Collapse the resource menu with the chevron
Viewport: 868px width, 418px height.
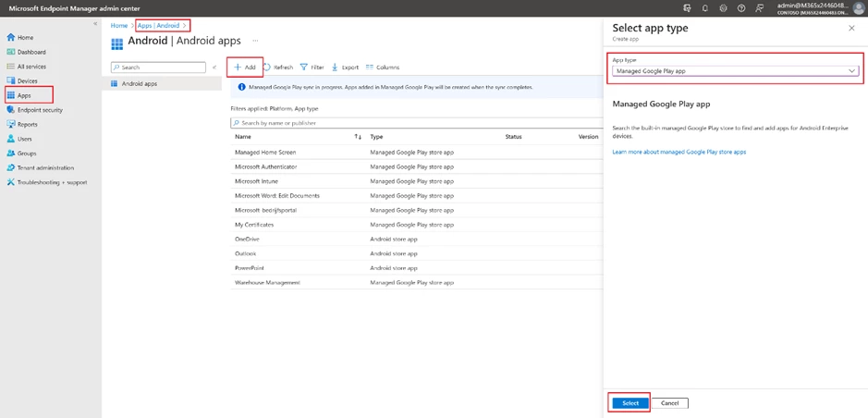(214, 67)
